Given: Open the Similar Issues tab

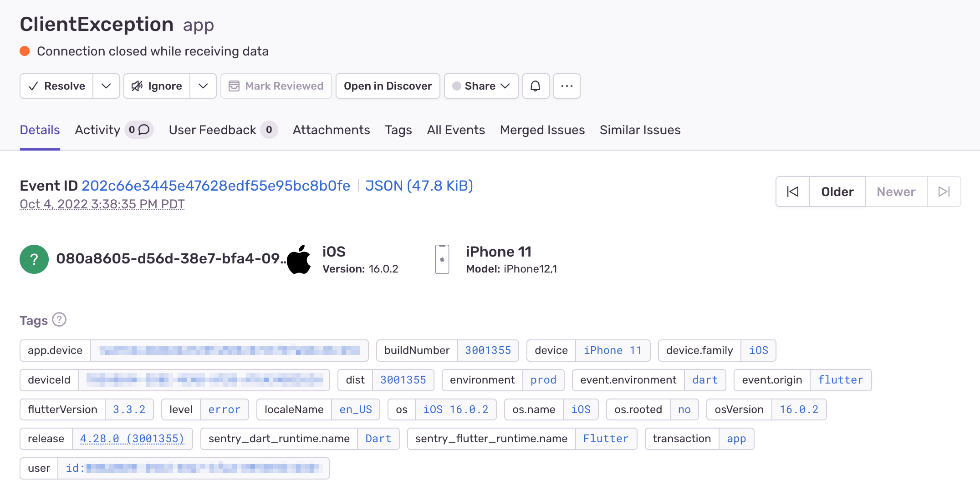Looking at the screenshot, I should 640,130.
